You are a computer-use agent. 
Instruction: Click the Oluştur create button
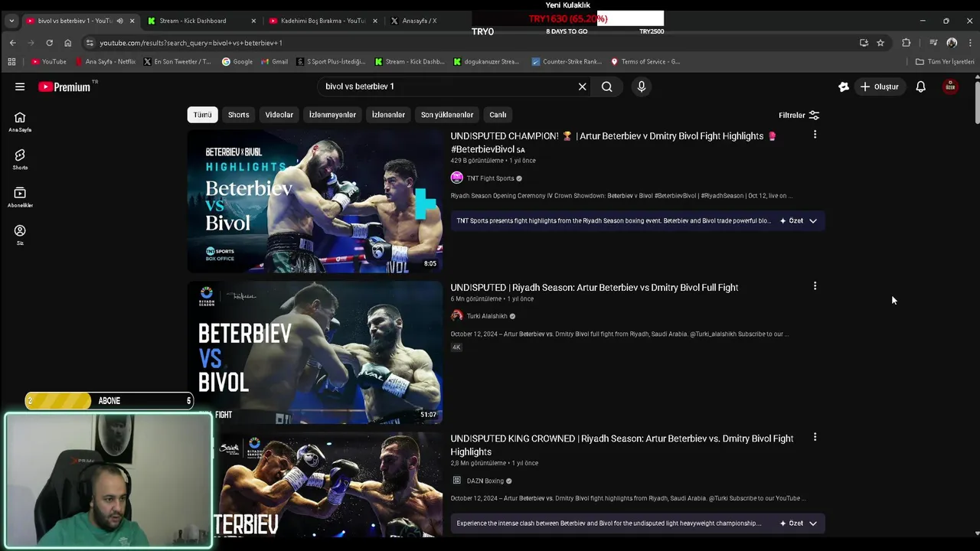coord(879,86)
